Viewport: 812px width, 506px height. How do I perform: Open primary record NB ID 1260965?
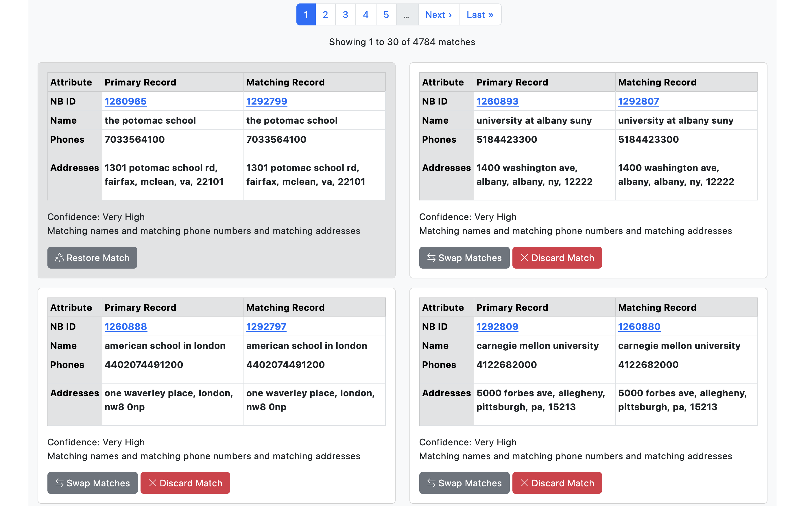125,101
